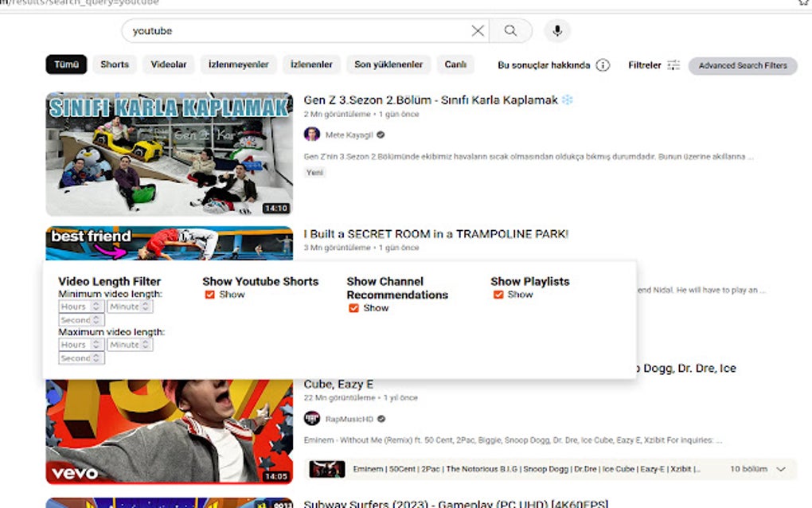
Task: Click Mete Kayagil's channel avatar
Action: (311, 134)
